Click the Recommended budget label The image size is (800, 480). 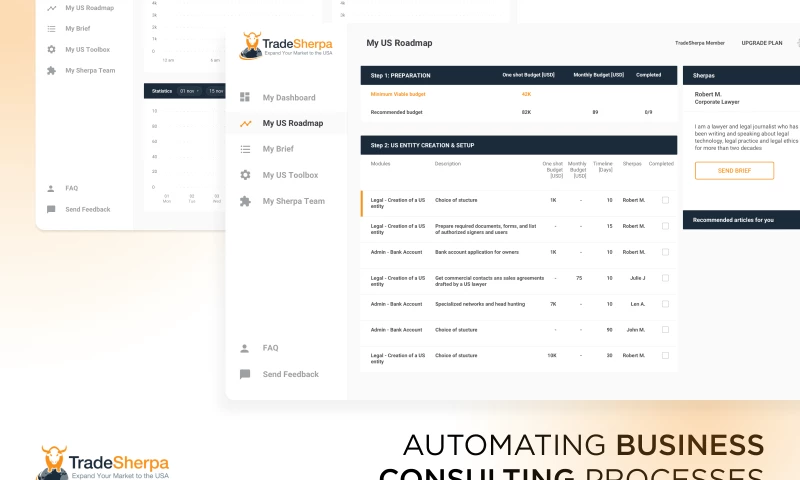396,112
